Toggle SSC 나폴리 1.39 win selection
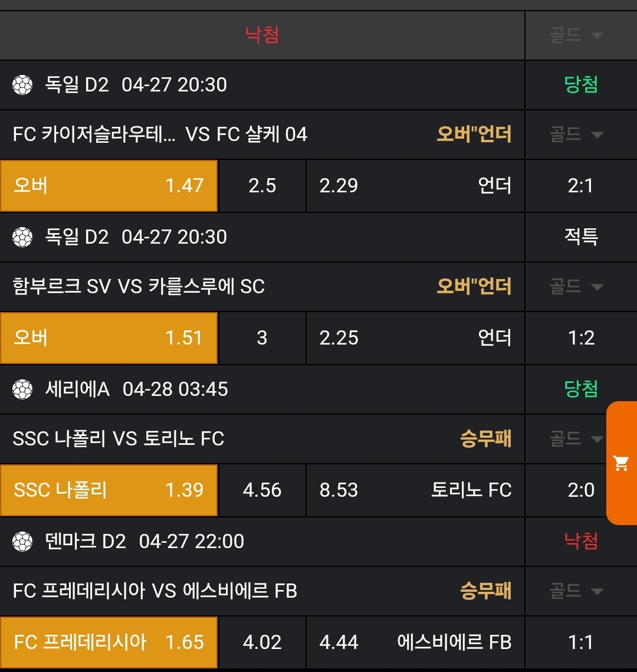The width and height of the screenshot is (637, 672). pos(109,490)
